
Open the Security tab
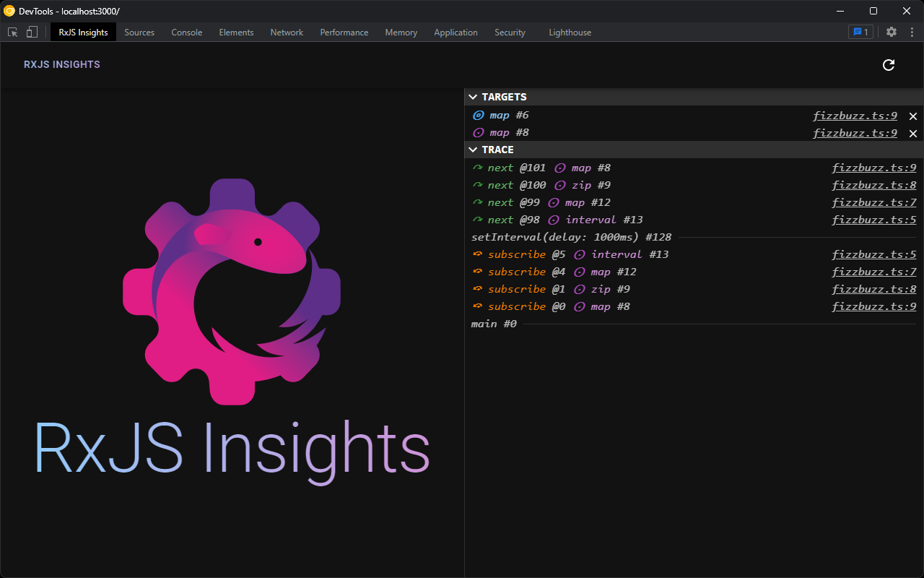tap(510, 33)
